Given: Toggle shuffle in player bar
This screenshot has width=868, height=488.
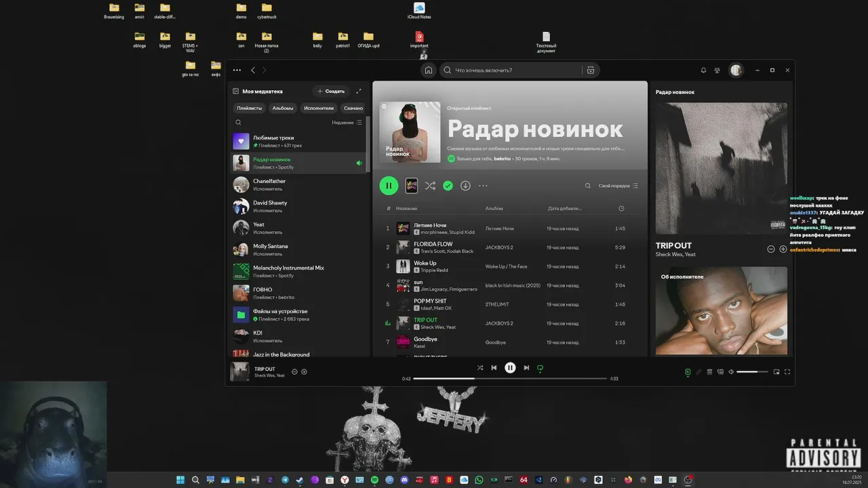Looking at the screenshot, I should (x=479, y=367).
